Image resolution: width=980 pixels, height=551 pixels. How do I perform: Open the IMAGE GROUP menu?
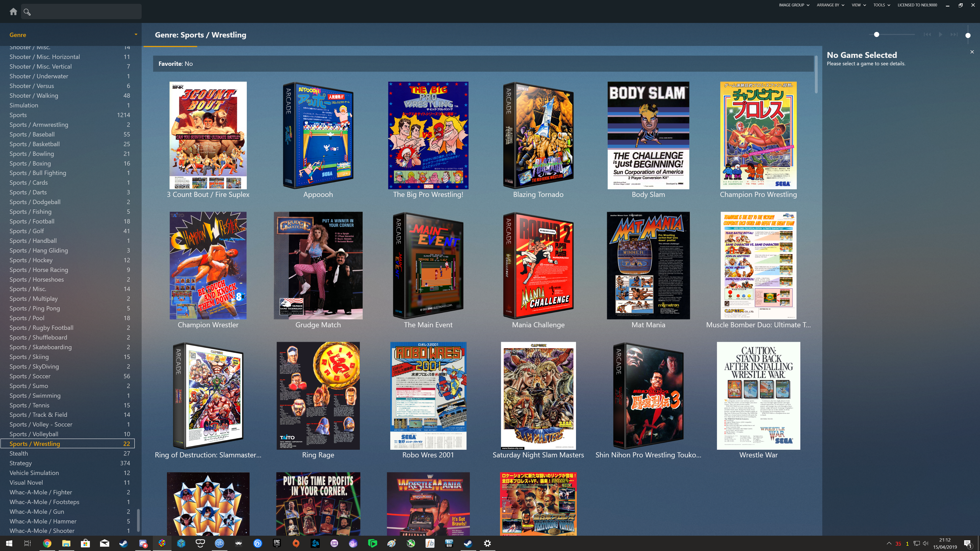[x=794, y=5]
